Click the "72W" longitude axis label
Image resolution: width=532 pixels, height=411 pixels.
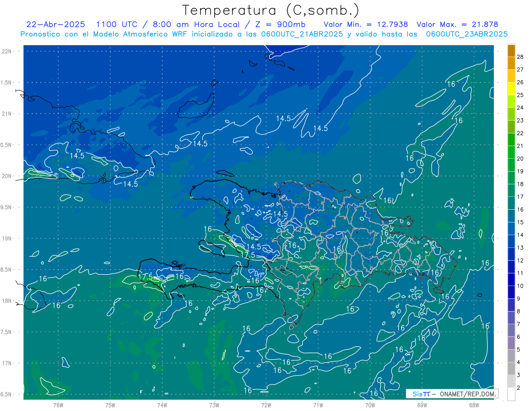click(266, 405)
